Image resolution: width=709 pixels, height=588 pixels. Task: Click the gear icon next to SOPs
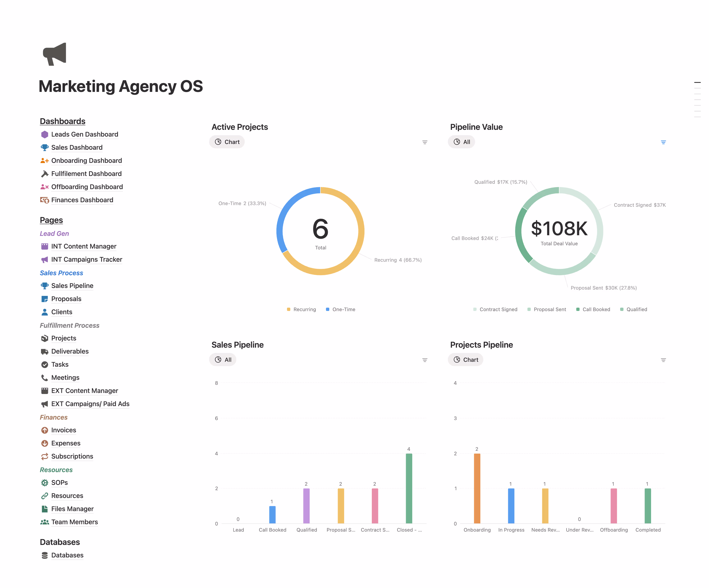pyautogui.click(x=45, y=482)
